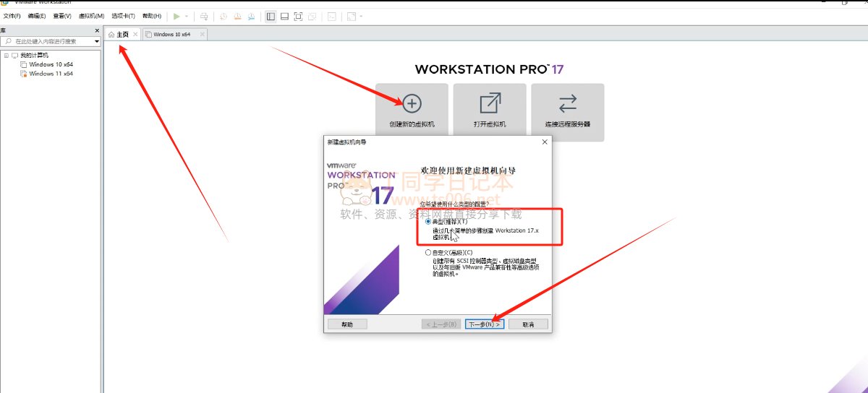This screenshot has width=868, height=393.
Task: Select 我的计算机 in the library
Action: pyautogui.click(x=34, y=55)
